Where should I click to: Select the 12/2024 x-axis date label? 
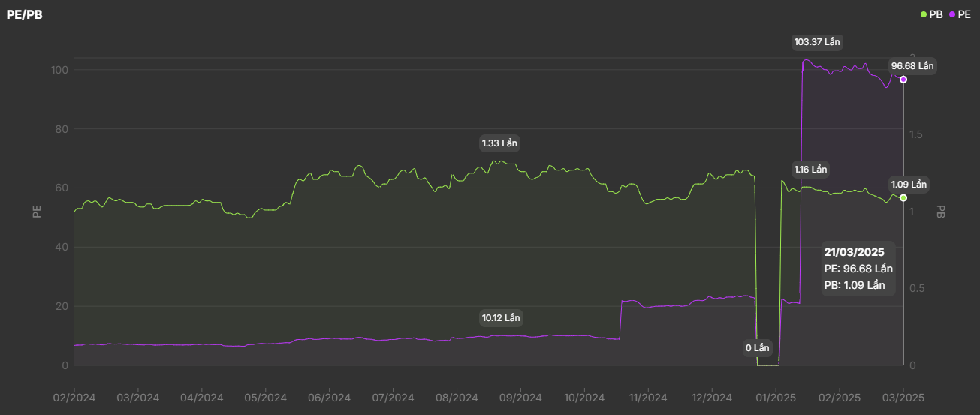711,398
